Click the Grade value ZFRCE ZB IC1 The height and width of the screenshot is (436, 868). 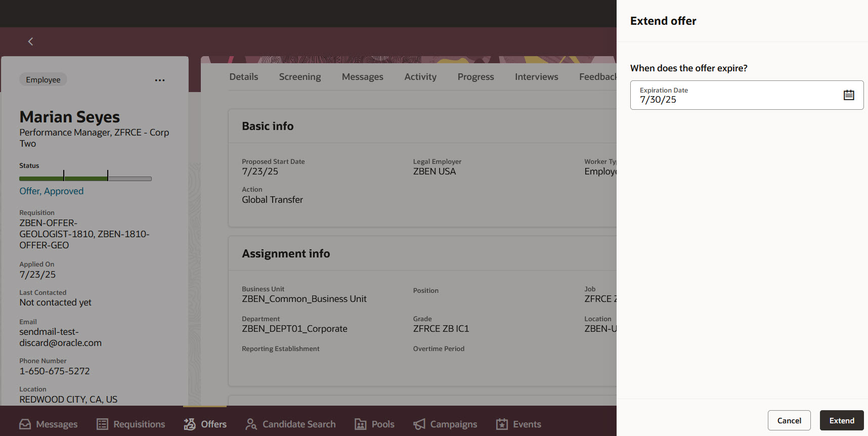(x=441, y=329)
